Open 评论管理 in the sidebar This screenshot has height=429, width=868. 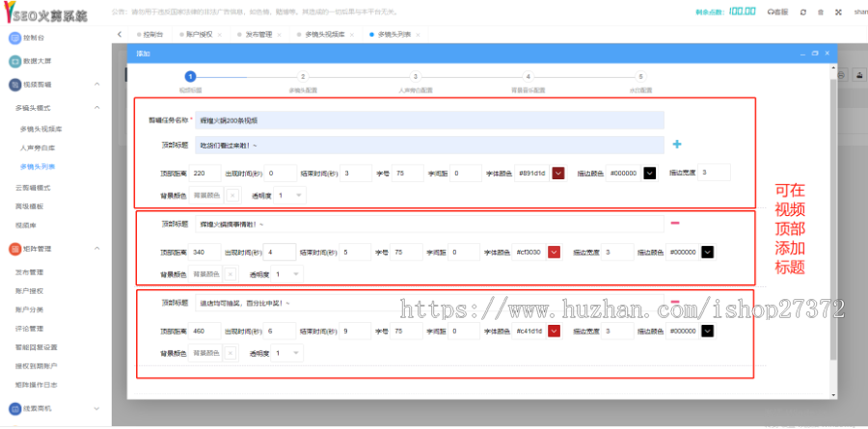[x=29, y=328]
